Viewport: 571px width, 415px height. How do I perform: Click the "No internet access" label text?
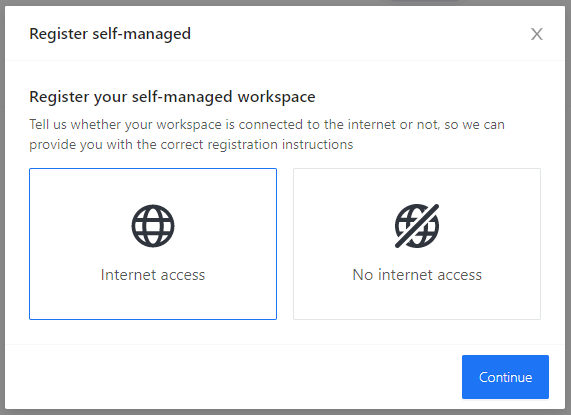tap(417, 275)
